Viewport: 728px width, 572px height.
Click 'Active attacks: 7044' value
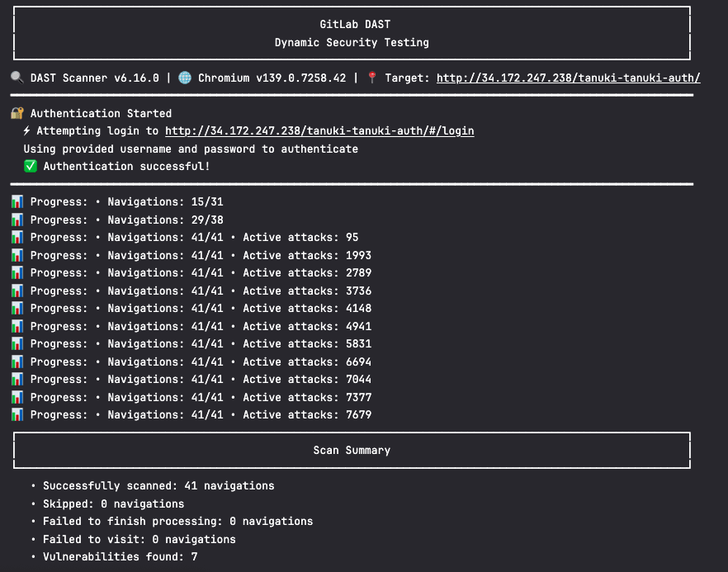coord(307,380)
